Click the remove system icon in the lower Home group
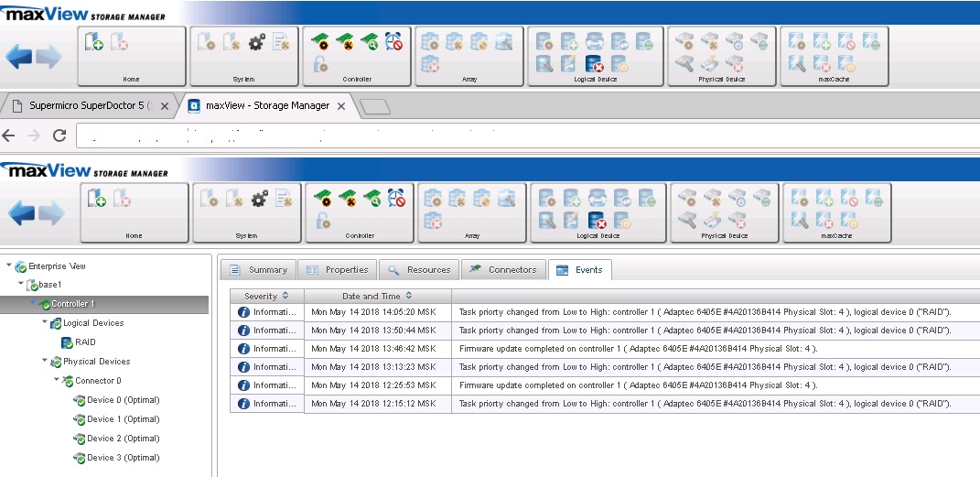 [x=122, y=199]
